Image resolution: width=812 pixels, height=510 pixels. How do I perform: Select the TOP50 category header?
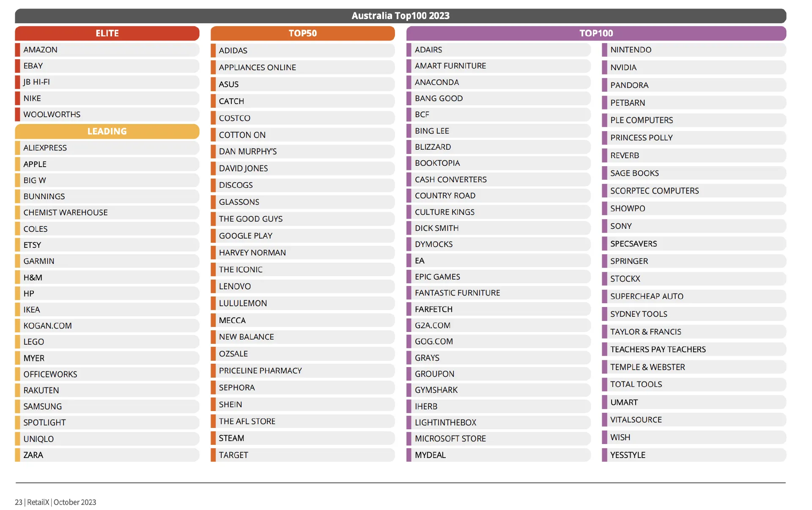point(303,33)
